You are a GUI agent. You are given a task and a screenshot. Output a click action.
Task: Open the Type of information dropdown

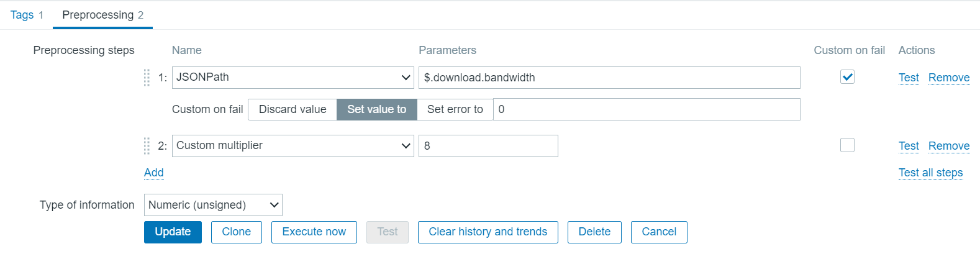tap(213, 205)
